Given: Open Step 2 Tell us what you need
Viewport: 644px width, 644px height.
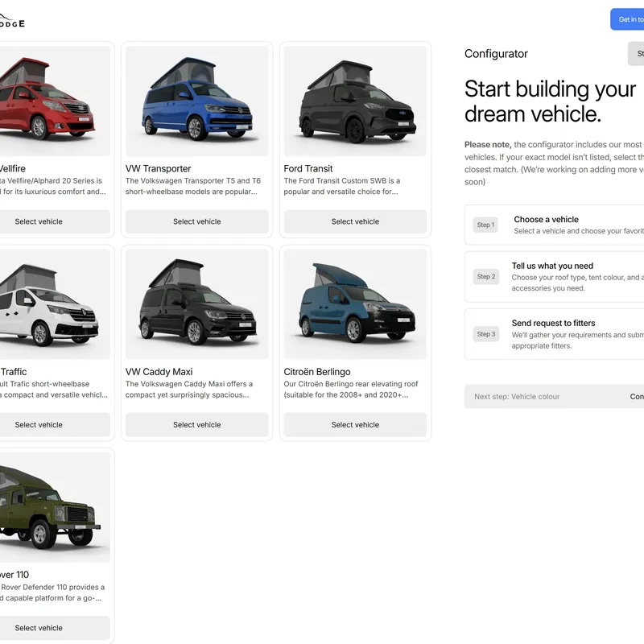Looking at the screenshot, I should pos(555,276).
